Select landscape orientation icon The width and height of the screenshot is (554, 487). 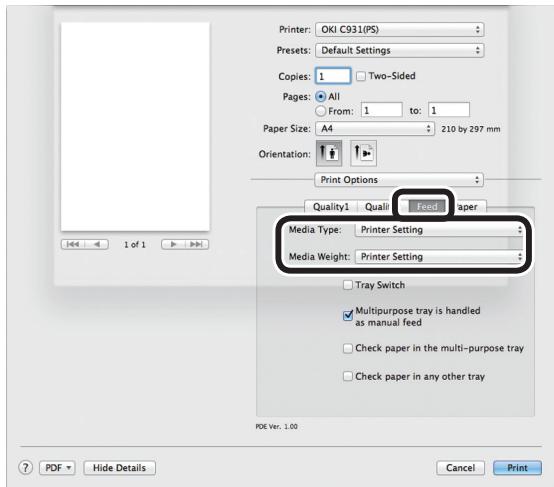tap(363, 153)
